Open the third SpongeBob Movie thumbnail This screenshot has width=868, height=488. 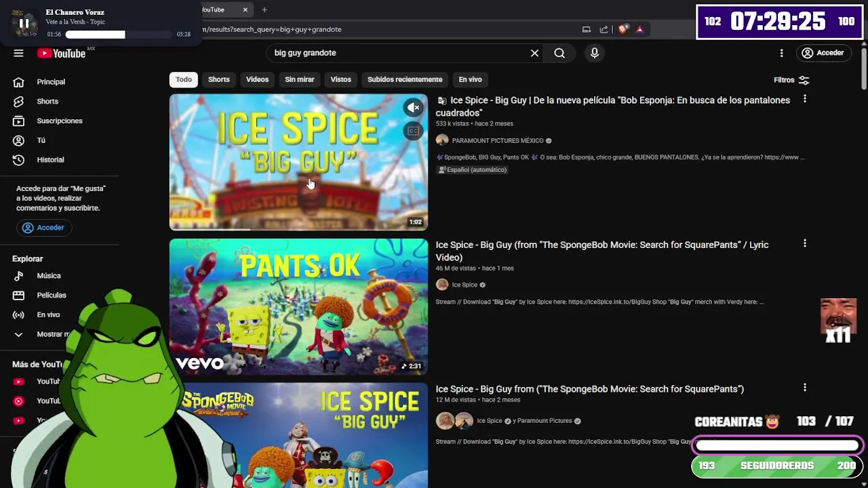point(298,435)
